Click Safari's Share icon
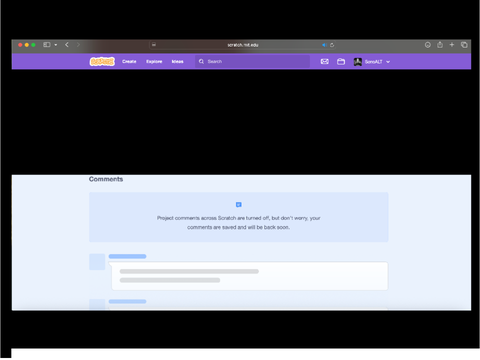480x360 pixels. point(440,45)
